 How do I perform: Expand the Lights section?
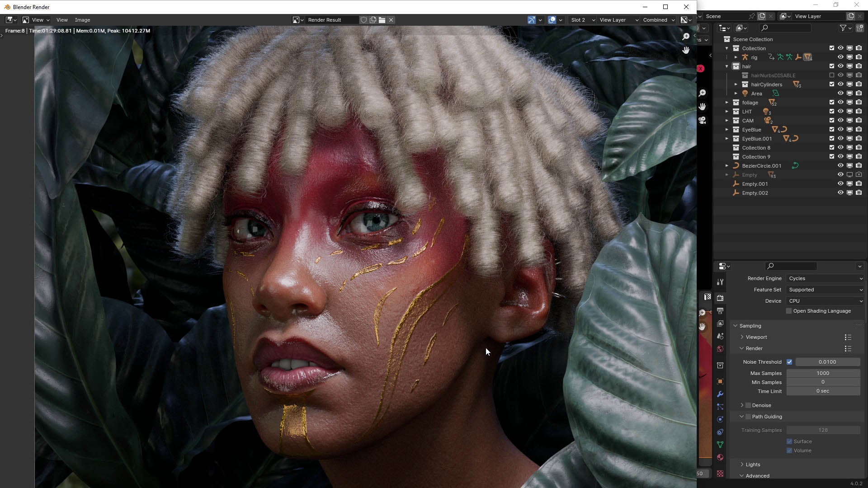click(x=753, y=465)
